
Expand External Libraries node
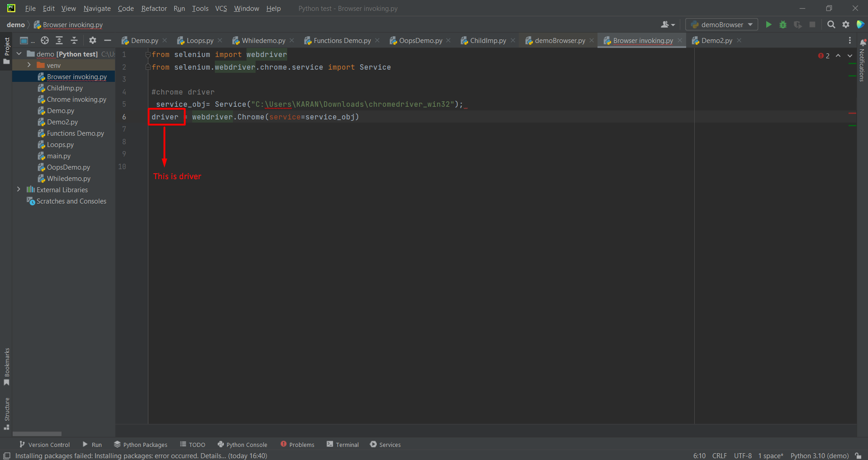tap(19, 190)
